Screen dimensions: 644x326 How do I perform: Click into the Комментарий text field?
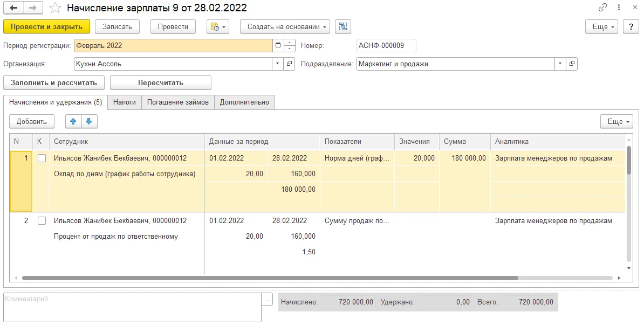click(132, 308)
